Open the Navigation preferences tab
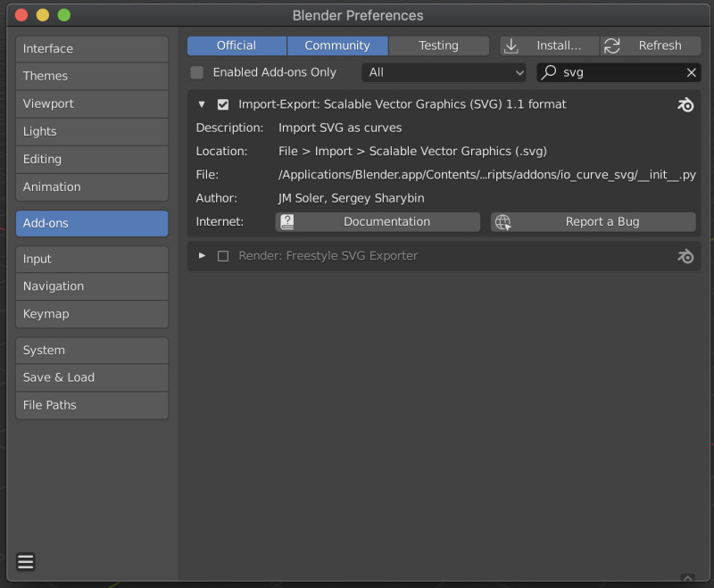Image resolution: width=714 pixels, height=588 pixels. [x=92, y=286]
